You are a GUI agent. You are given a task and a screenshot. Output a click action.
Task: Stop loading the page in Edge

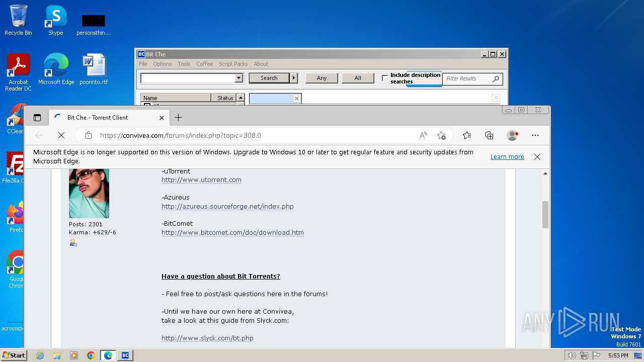[x=61, y=135]
